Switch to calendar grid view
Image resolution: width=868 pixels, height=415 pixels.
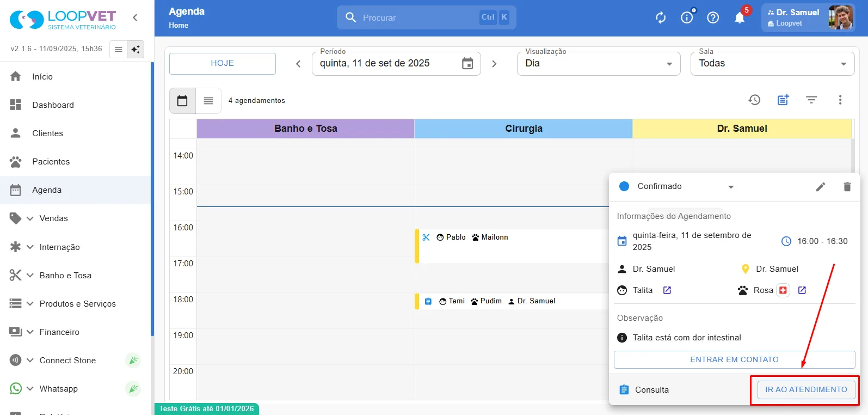tap(182, 101)
